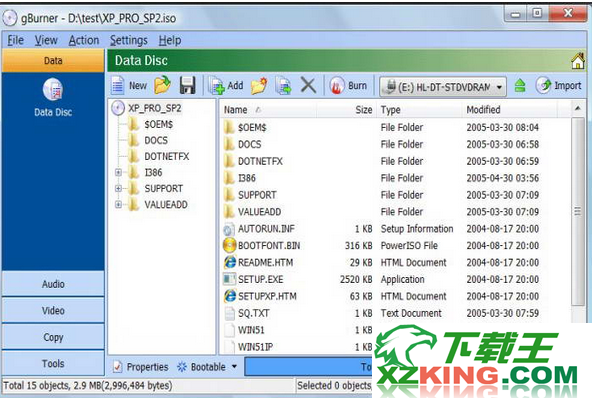Open an image file with folder icon
The width and height of the screenshot is (592, 398).
coord(163,85)
